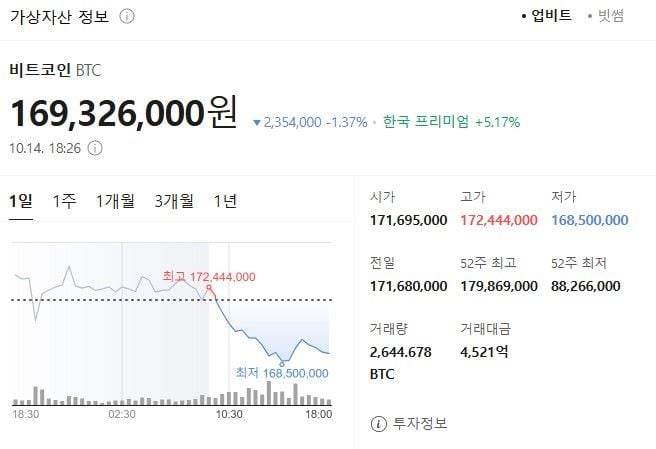This screenshot has width=656, height=449.
Task: Click the 비트코인 BTC title
Action: 56,70
